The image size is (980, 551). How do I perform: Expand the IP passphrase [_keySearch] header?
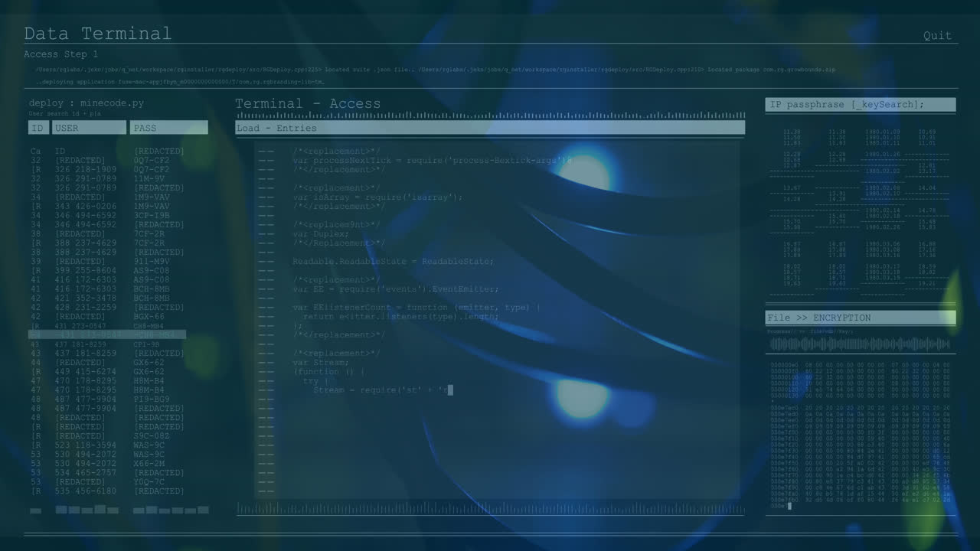(860, 104)
